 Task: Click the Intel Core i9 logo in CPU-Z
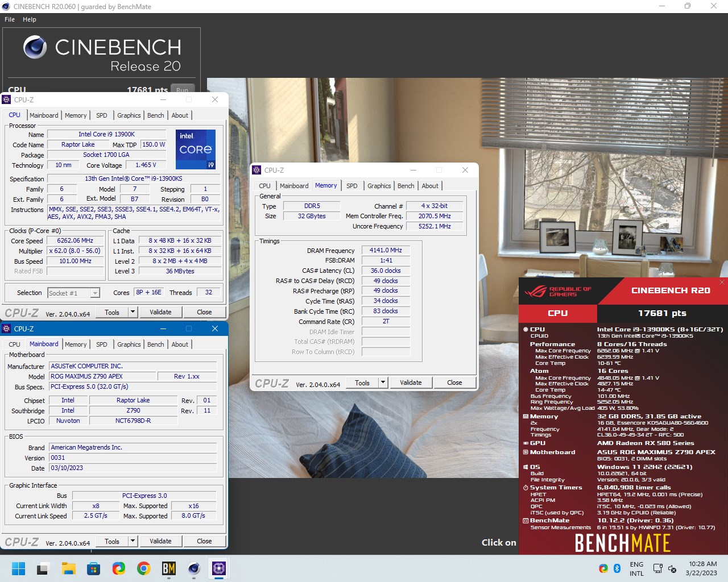[196, 149]
